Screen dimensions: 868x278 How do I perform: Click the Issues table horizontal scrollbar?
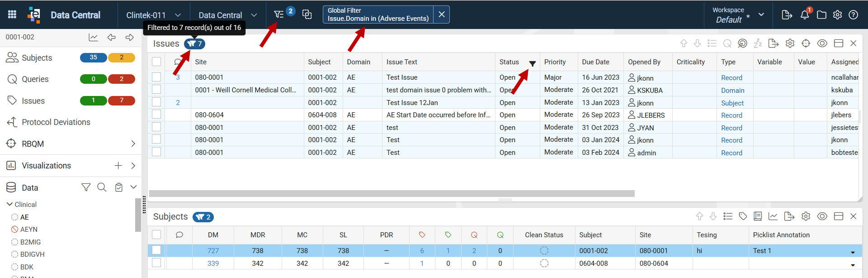pos(392,193)
